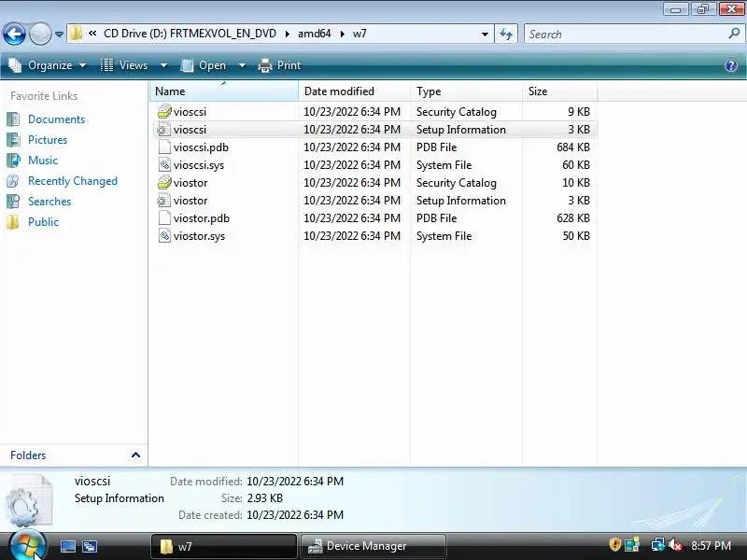Image resolution: width=747 pixels, height=560 pixels.
Task: Open the Searches favorite link
Action: [49, 202]
